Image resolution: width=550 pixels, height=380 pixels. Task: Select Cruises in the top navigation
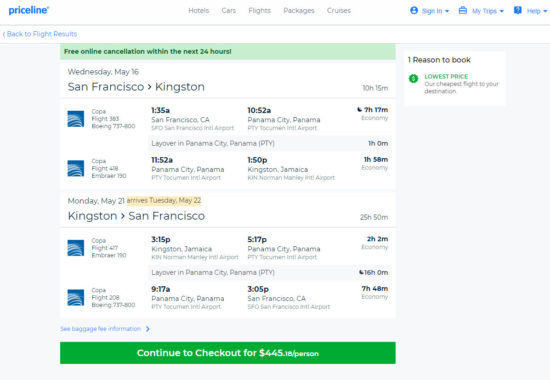[x=339, y=11]
